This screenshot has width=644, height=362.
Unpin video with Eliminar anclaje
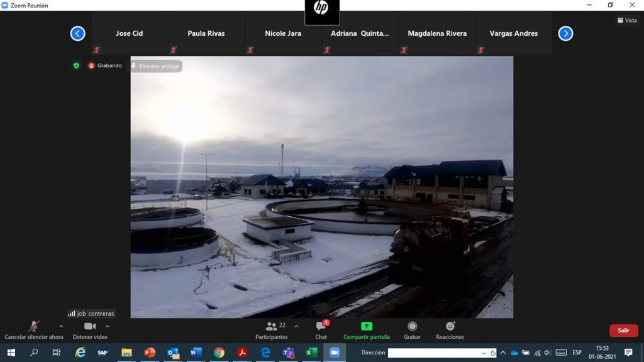(156, 66)
